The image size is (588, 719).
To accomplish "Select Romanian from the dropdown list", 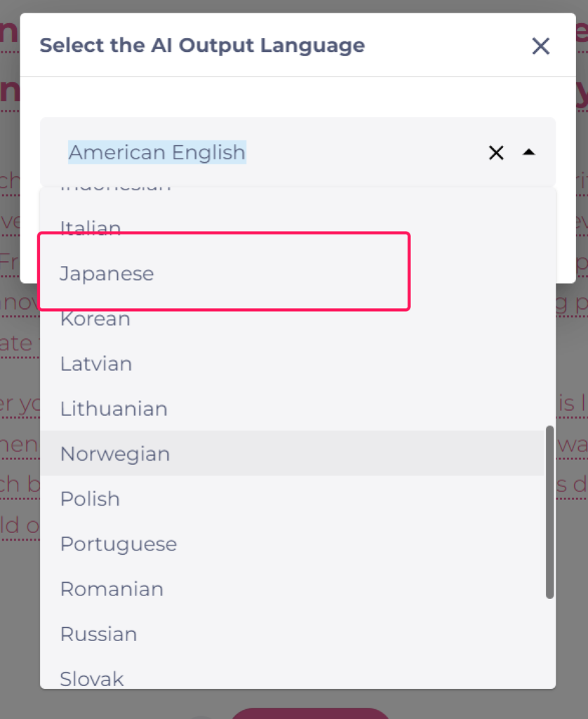I will coord(112,589).
